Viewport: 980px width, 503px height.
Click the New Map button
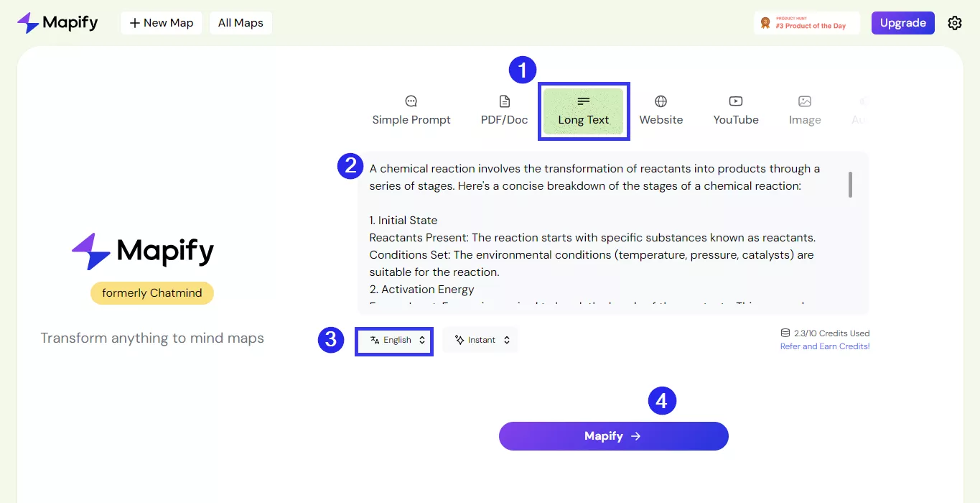tap(161, 22)
